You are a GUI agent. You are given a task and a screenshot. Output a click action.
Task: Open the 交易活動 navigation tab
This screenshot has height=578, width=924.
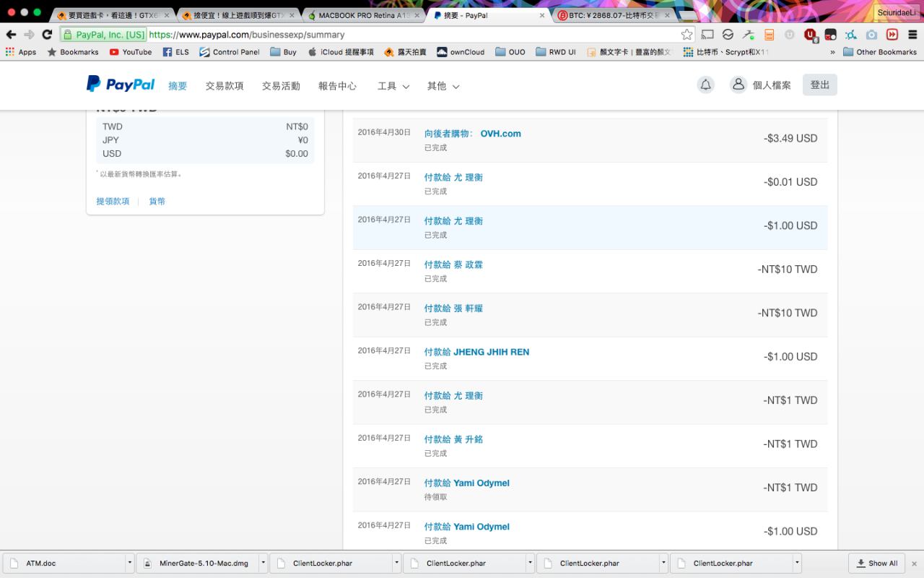[x=280, y=86]
